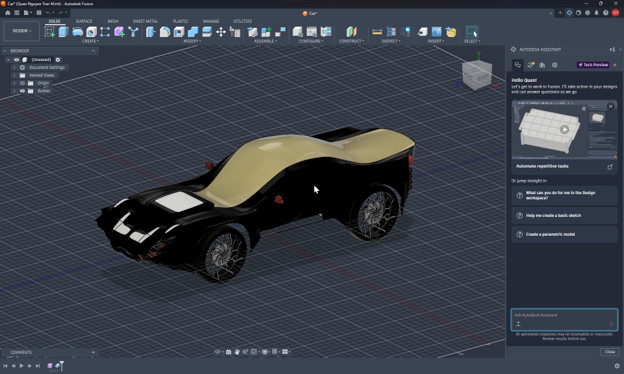Screen dimensions: 624x374
Task: Activate the radio button beside Unsaved component
Action: point(58,60)
